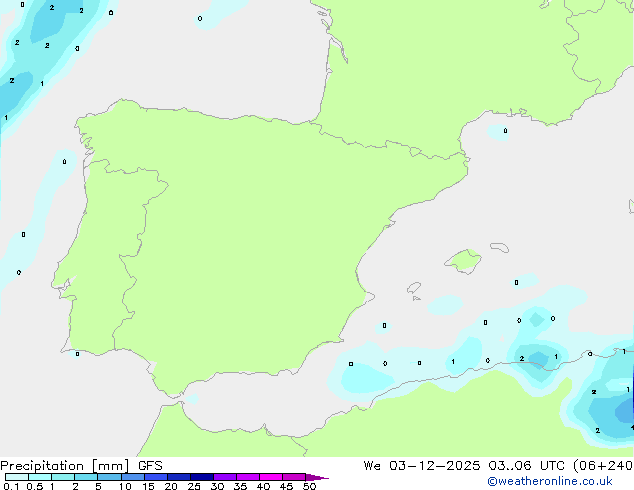This screenshot has height=490, width=634.
Task: Select the legend swatch between 2 and 5
Action: tap(86, 477)
